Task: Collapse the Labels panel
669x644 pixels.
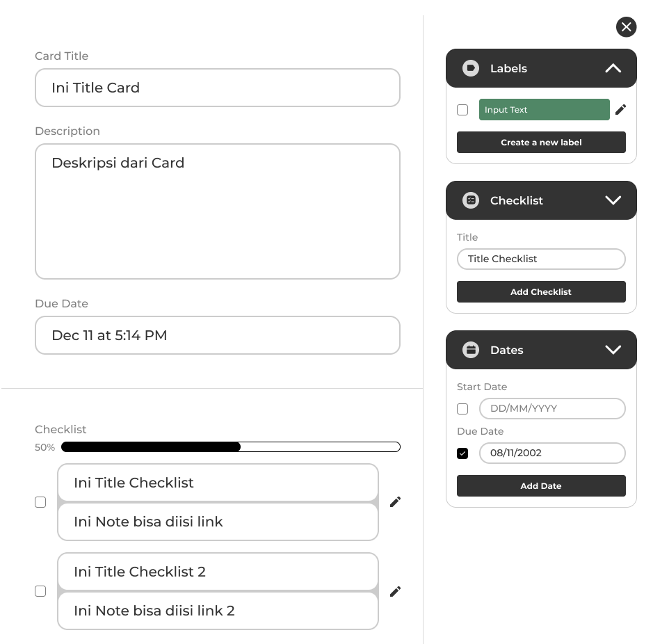Action: tap(613, 68)
